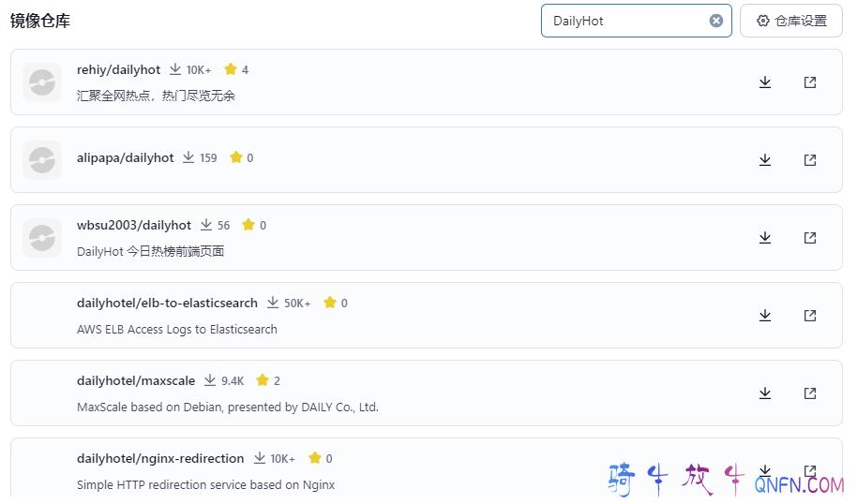Click alipapa/dailyhot repository logo
Image resolution: width=857 pixels, height=504 pixels.
point(42,160)
